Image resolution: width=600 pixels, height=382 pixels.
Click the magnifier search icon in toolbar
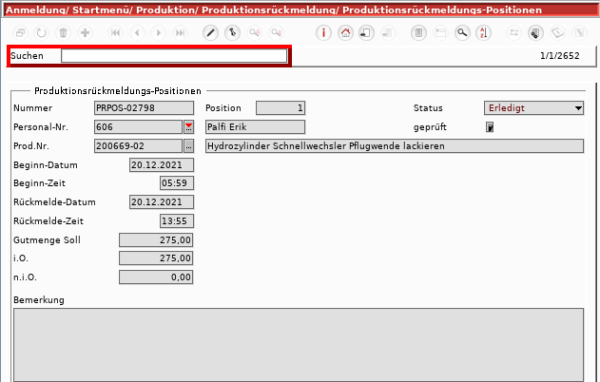tap(462, 33)
